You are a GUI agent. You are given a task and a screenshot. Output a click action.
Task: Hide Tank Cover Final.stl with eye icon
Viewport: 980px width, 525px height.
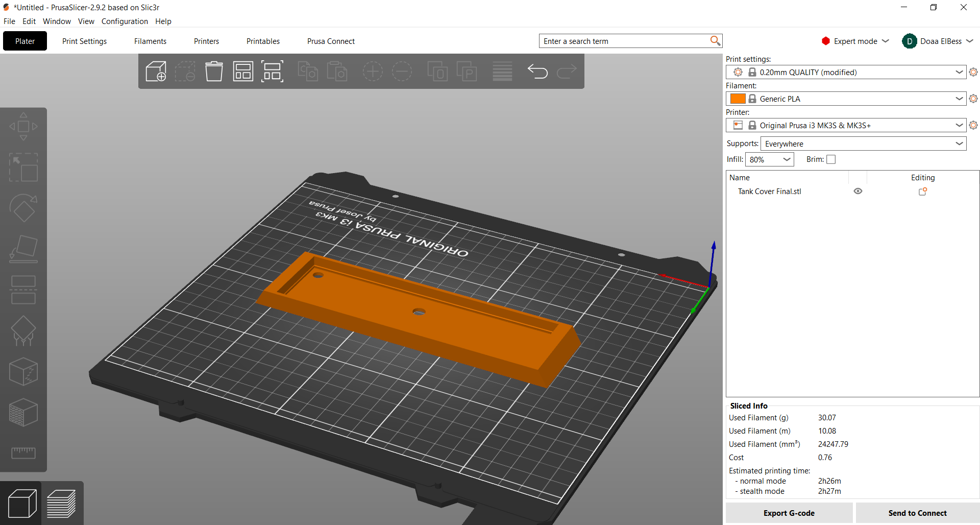[x=858, y=191]
